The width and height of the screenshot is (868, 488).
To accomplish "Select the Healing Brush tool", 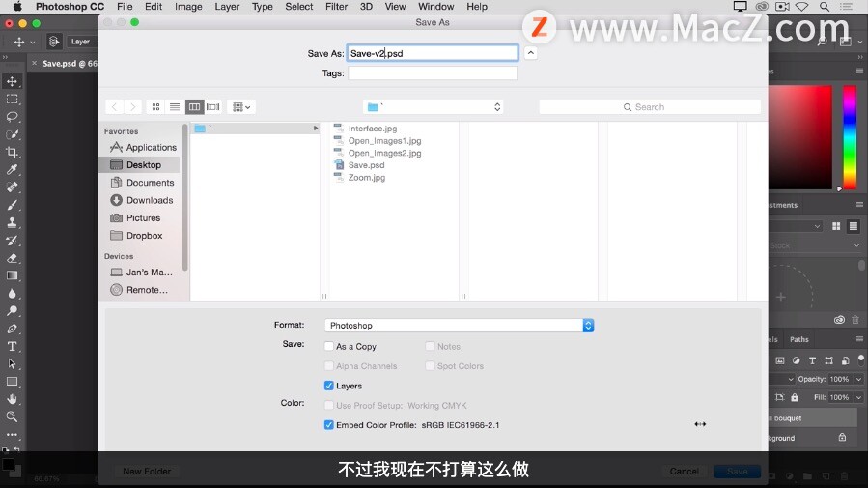I will (12, 187).
